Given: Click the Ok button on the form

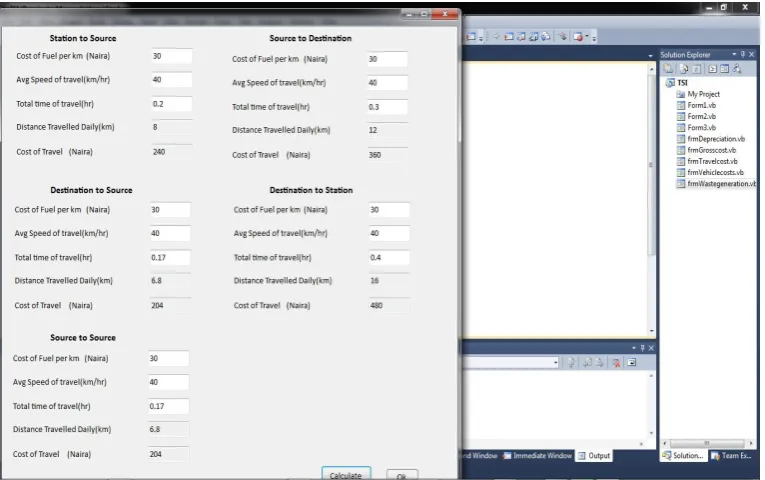Looking at the screenshot, I should click(402, 475).
